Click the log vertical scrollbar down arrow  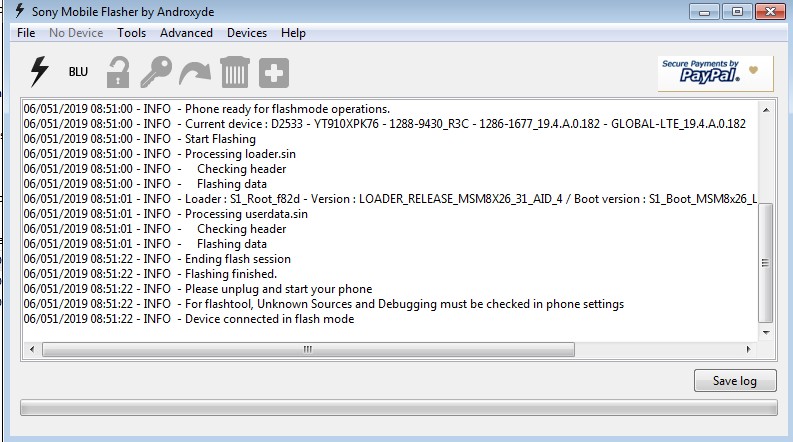point(766,332)
